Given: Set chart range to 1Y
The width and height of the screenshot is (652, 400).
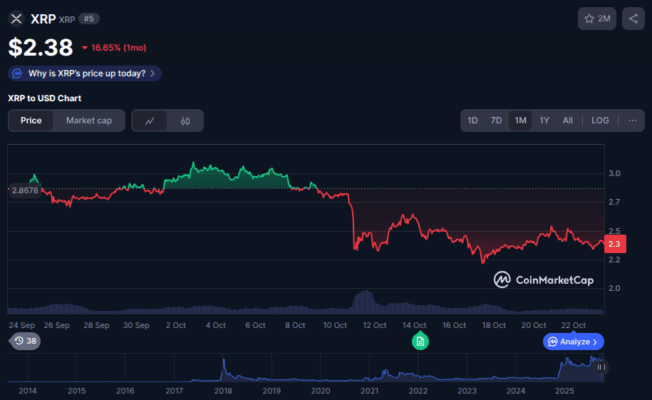Looking at the screenshot, I should tap(544, 121).
